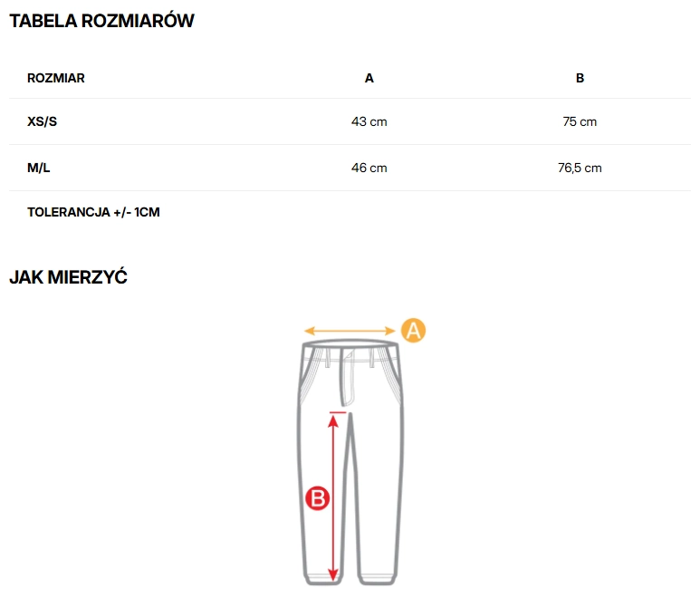Click the 76,5 cm value

(580, 168)
